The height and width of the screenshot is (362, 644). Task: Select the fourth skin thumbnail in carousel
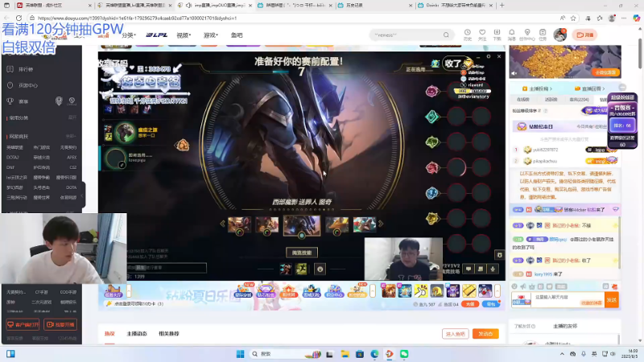click(336, 225)
